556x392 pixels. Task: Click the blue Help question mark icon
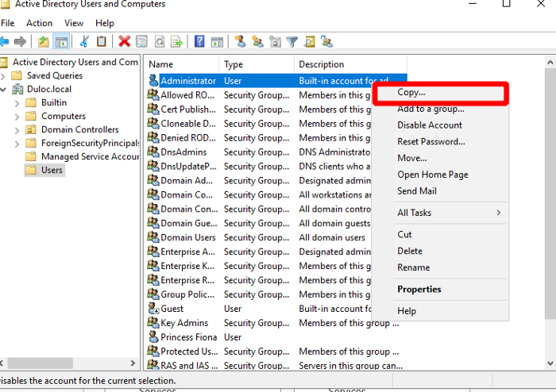(x=199, y=41)
